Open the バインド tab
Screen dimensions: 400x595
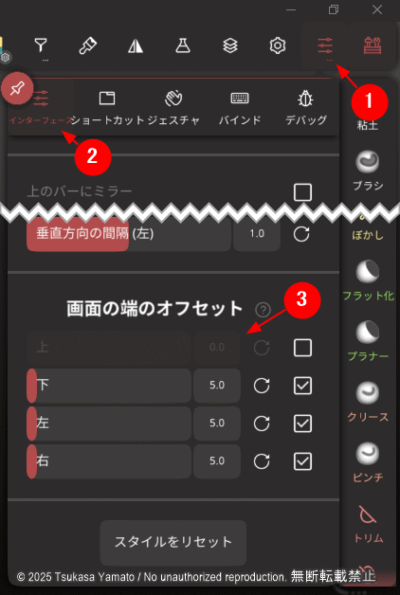pos(240,108)
